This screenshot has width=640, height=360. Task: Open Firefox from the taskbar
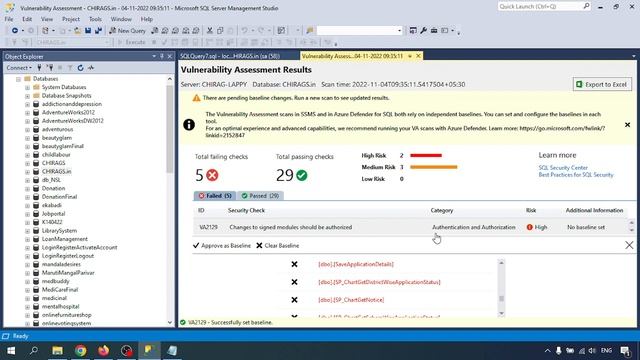pyautogui.click(x=104, y=351)
